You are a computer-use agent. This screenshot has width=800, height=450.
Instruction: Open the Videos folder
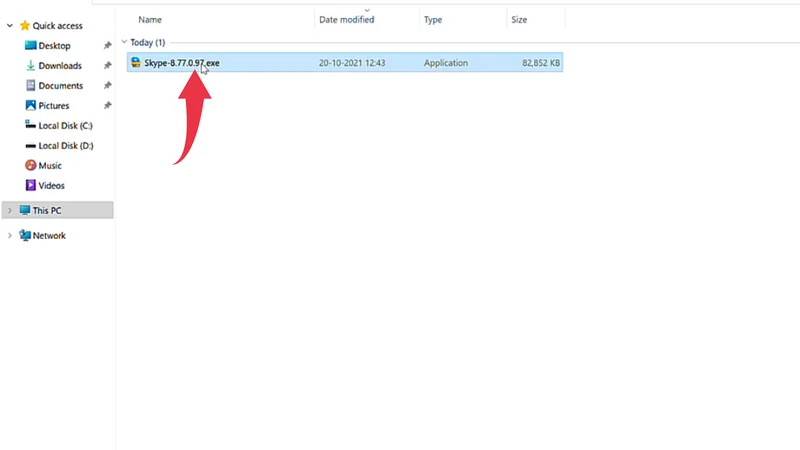click(x=51, y=186)
